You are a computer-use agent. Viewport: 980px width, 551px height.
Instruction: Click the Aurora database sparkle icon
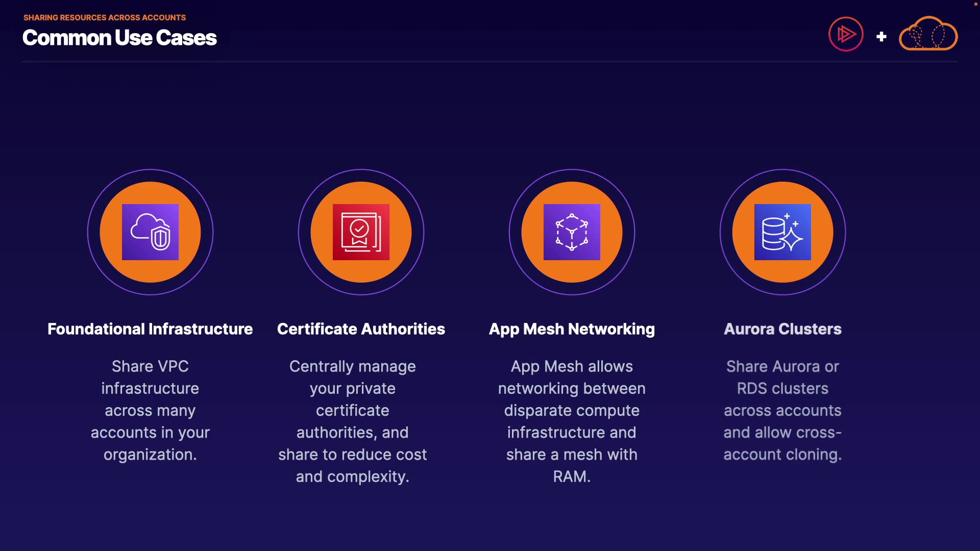tap(782, 232)
